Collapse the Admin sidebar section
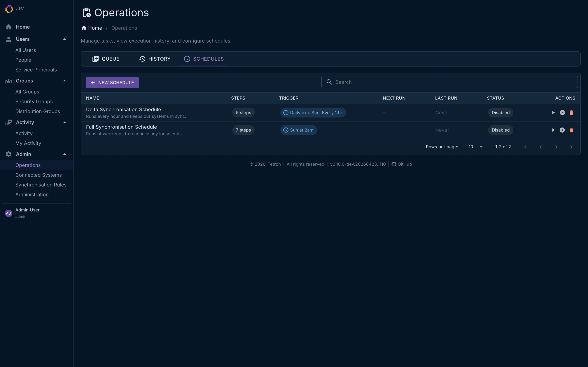Viewport: 588px width, 367px height. [64, 154]
